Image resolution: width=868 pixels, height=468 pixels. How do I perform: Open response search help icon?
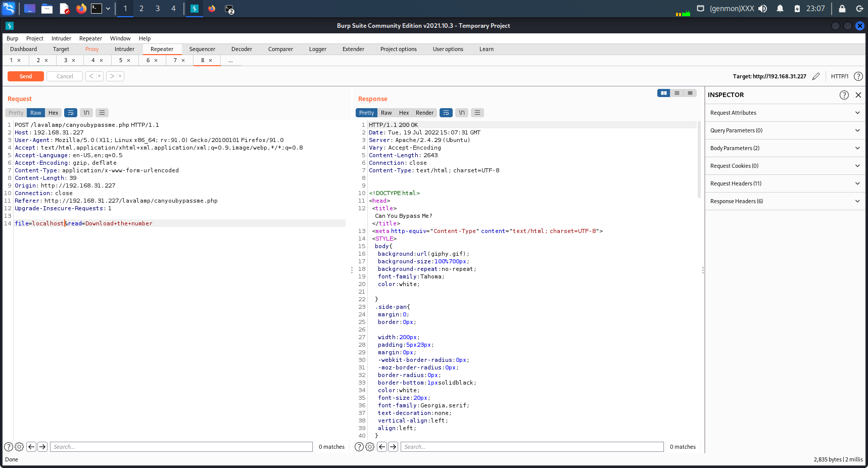tap(359, 447)
